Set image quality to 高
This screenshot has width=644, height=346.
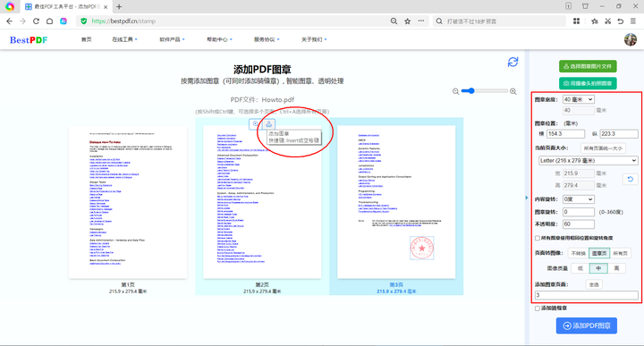pos(616,268)
